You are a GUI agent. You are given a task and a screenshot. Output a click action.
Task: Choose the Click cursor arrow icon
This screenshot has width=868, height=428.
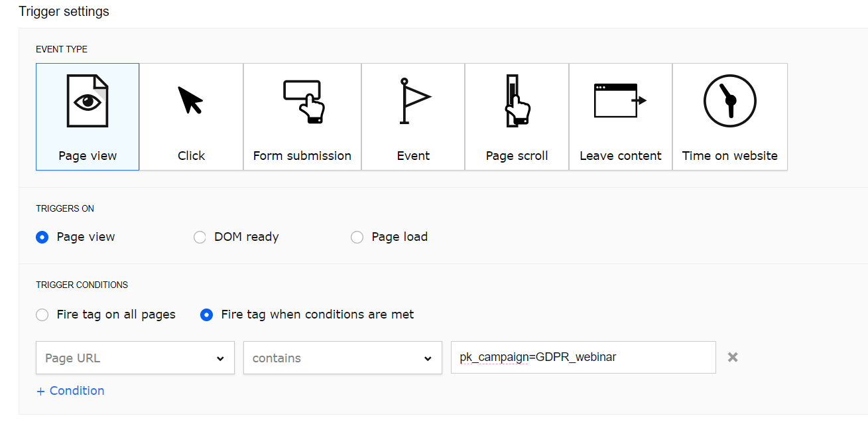point(190,102)
